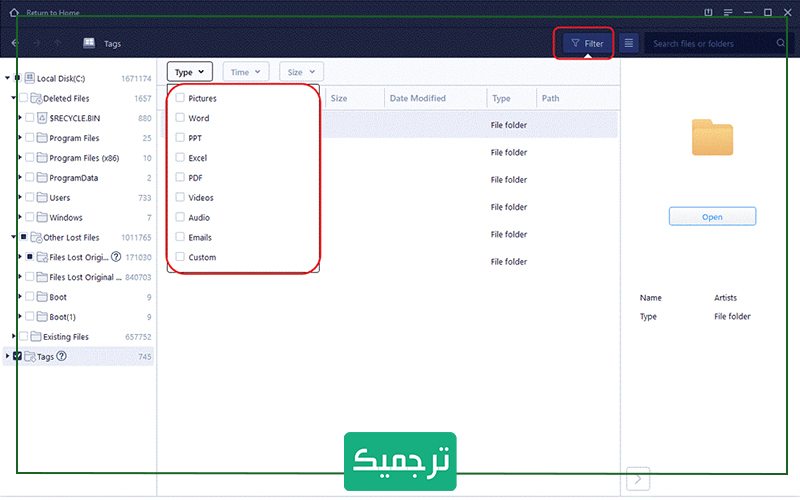This screenshot has width=800, height=500.
Task: Expand the Existing Files node
Action: (x=13, y=336)
